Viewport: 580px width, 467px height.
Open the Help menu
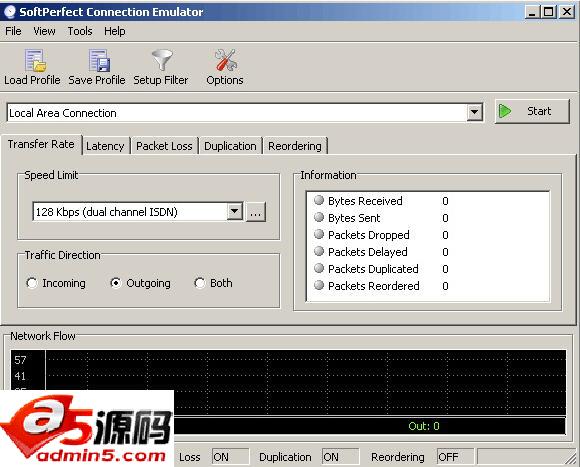coord(115,31)
